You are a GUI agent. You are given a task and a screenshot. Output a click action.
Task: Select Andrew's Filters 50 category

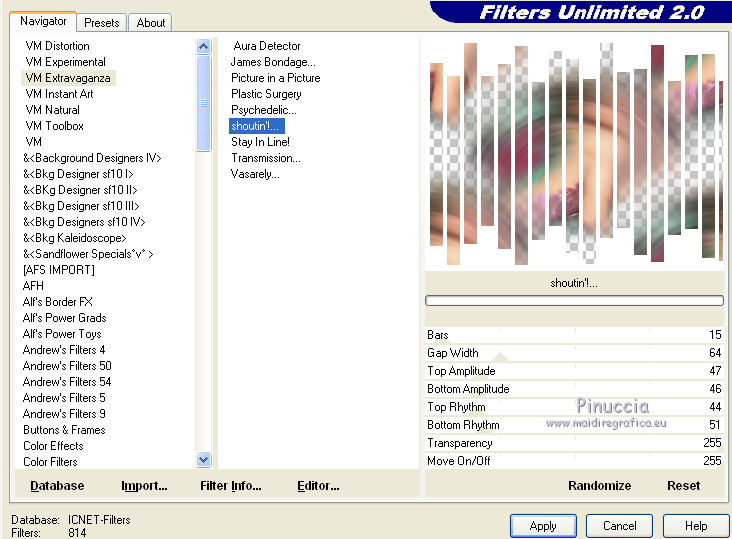coord(67,365)
